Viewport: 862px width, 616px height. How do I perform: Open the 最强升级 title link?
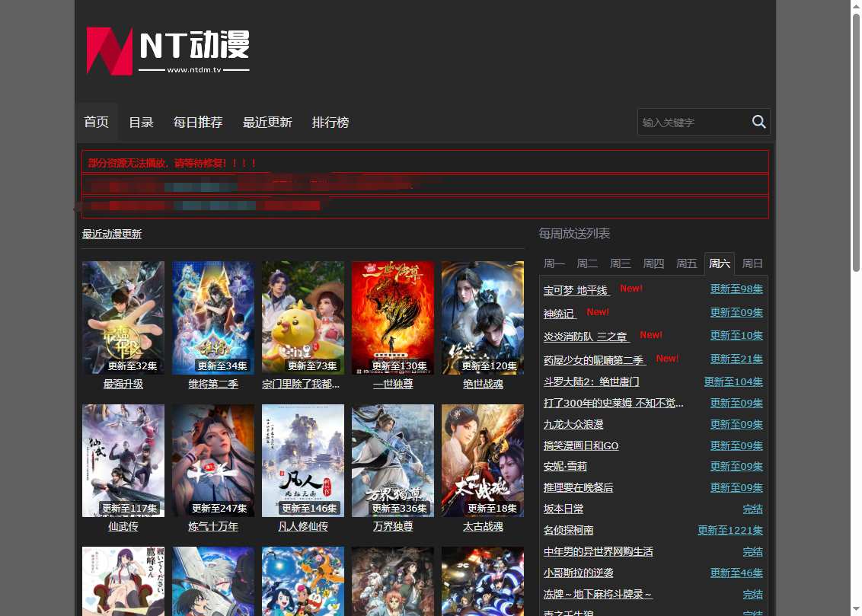pos(123,384)
